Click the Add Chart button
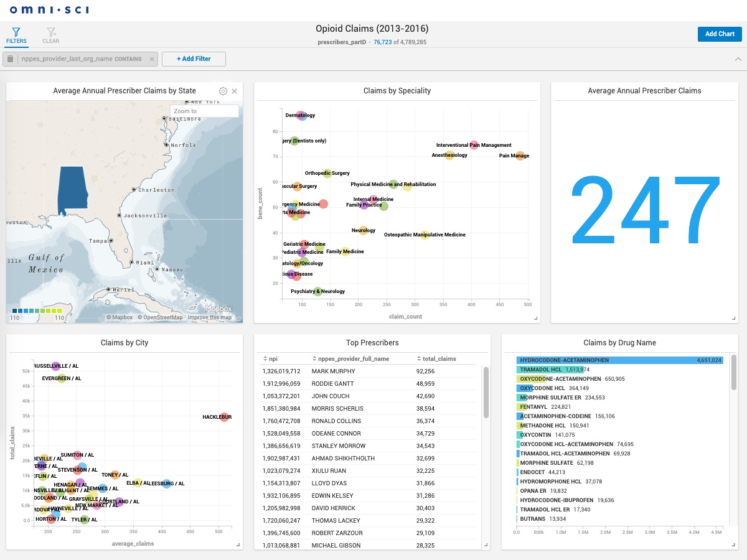Viewport: 747px width, 560px height. 719,34
